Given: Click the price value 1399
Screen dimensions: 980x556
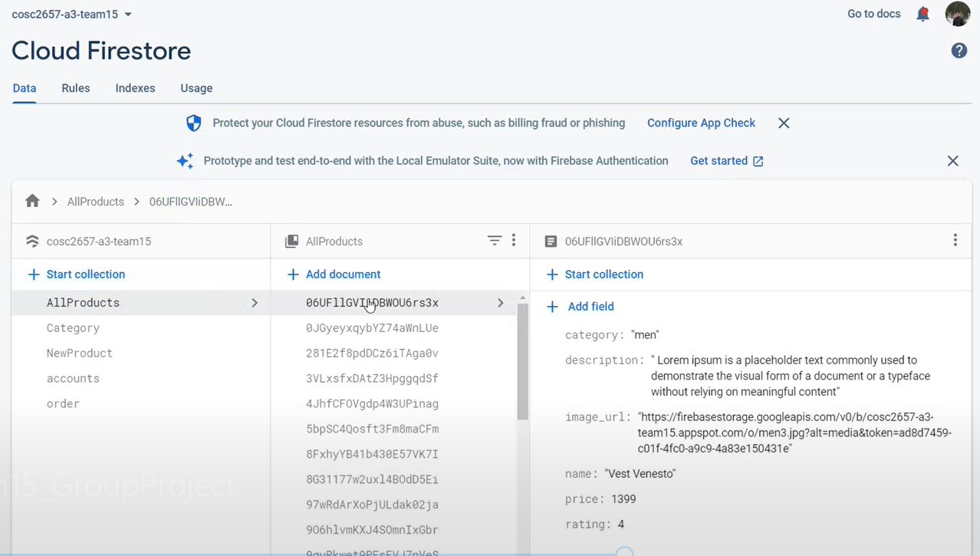Looking at the screenshot, I should point(623,499).
